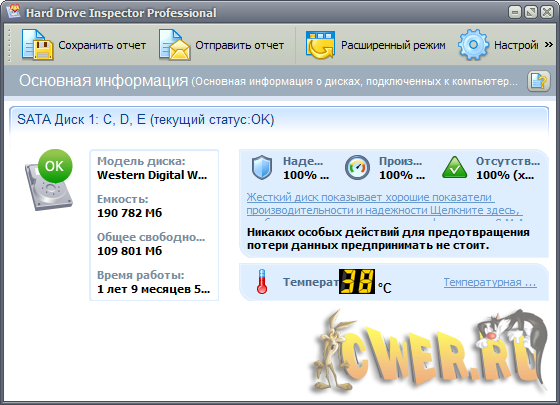The height and width of the screenshot is (405, 560).
Task: Click 'Модель диска:' label
Action: coord(141,161)
